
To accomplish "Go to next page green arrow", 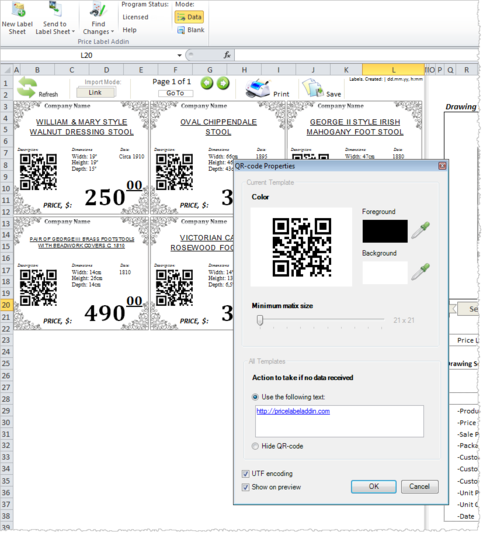I will [223, 83].
